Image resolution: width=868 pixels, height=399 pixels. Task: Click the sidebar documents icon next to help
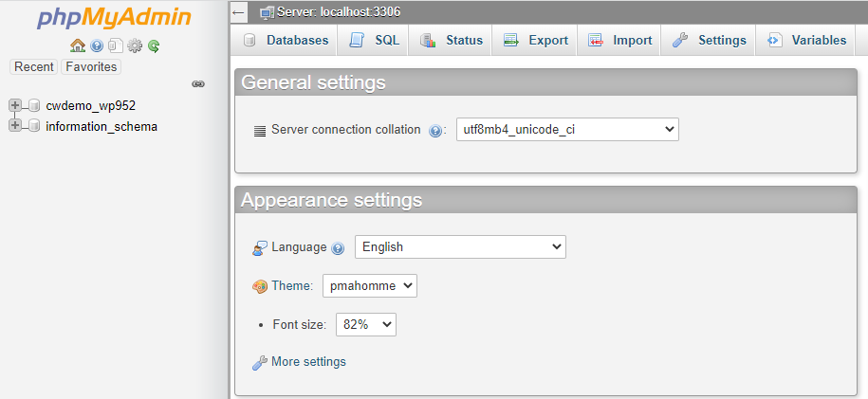(115, 45)
